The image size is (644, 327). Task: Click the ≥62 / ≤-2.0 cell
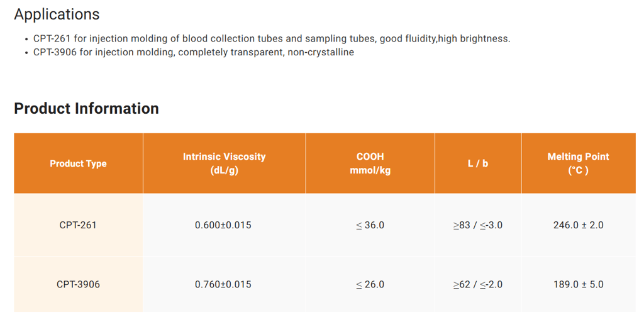tap(478, 284)
